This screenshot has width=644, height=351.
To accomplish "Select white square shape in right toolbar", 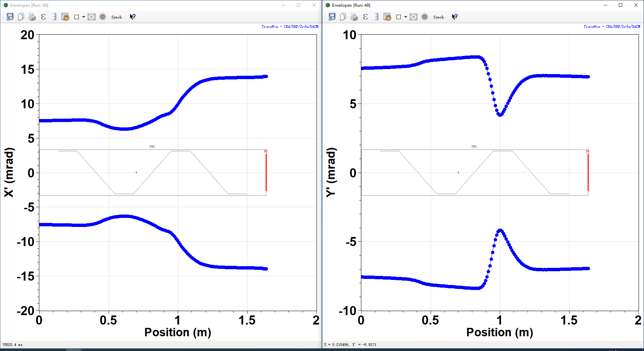I will tap(398, 17).
